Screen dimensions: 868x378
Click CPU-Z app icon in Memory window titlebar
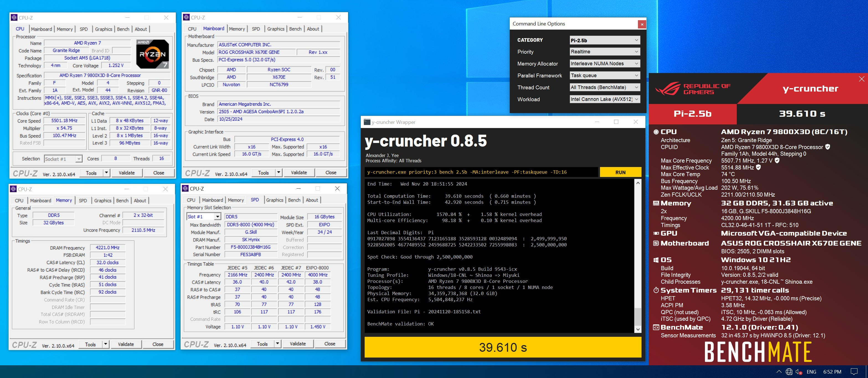click(14, 189)
